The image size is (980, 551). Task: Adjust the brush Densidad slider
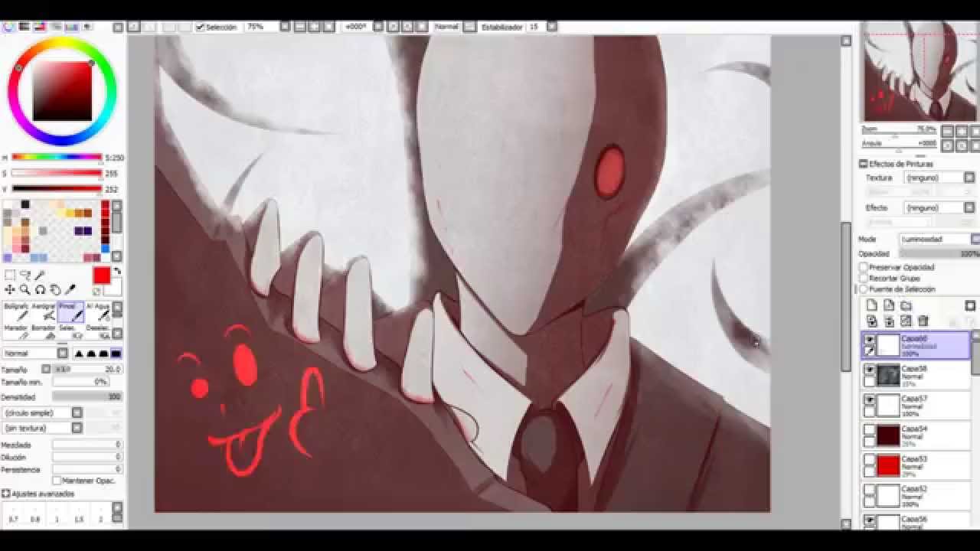87,397
